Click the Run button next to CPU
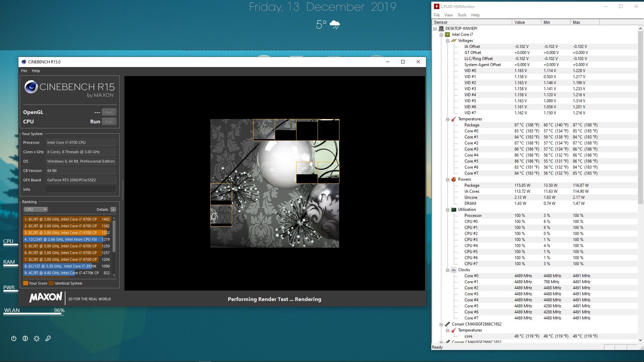 tap(109, 122)
